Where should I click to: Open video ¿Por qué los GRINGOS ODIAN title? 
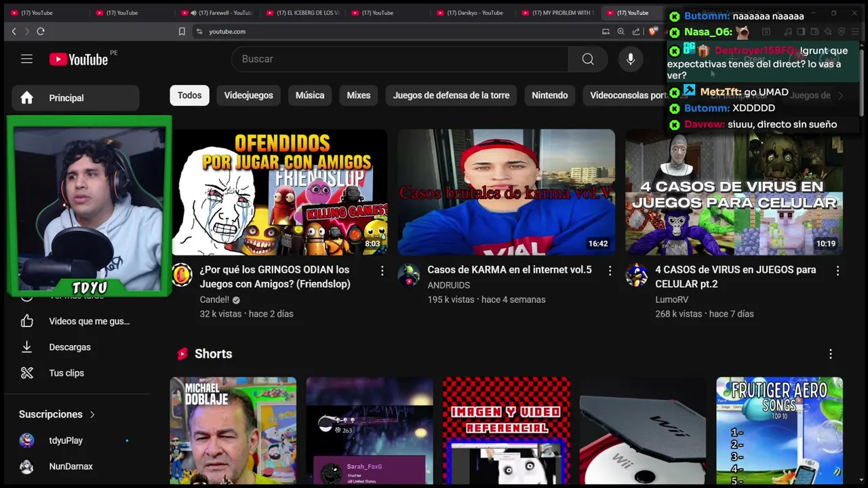click(275, 277)
